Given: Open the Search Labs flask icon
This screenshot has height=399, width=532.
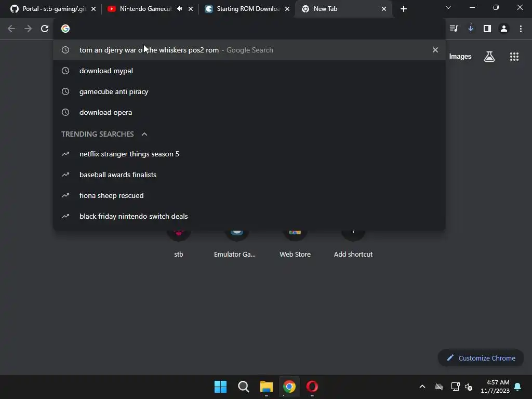Looking at the screenshot, I should [x=489, y=57].
